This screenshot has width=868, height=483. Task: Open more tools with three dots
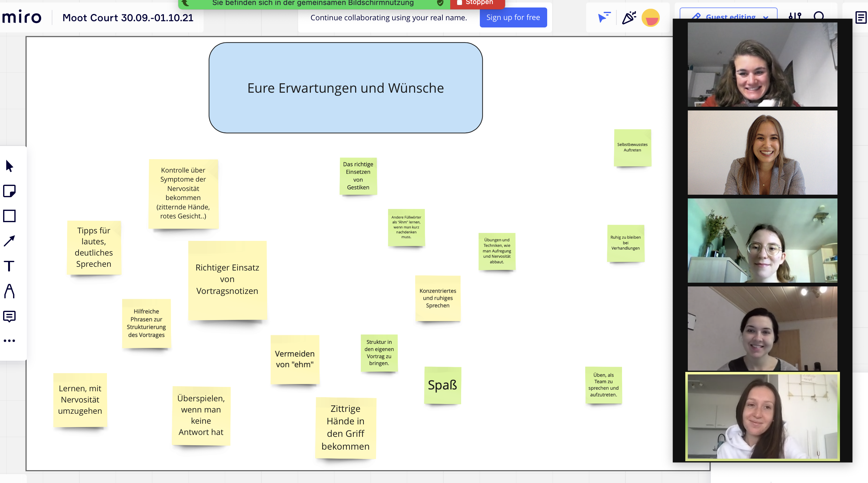9,341
